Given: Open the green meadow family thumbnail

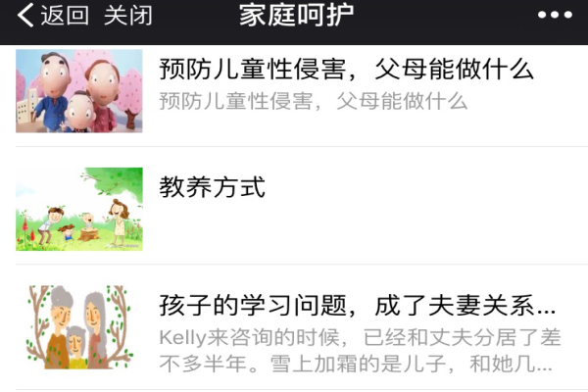Looking at the screenshot, I should 79,209.
